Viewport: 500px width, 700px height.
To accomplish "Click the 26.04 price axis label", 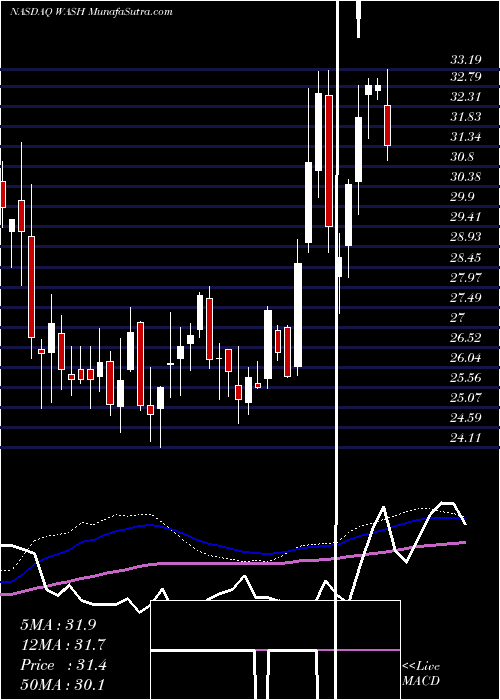I will 466,357.
